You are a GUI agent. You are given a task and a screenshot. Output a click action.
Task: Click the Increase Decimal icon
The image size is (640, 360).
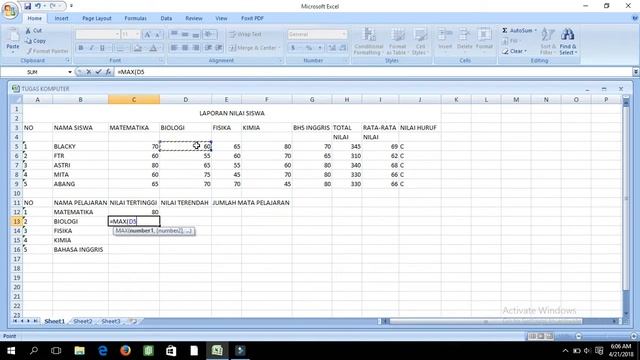point(332,48)
